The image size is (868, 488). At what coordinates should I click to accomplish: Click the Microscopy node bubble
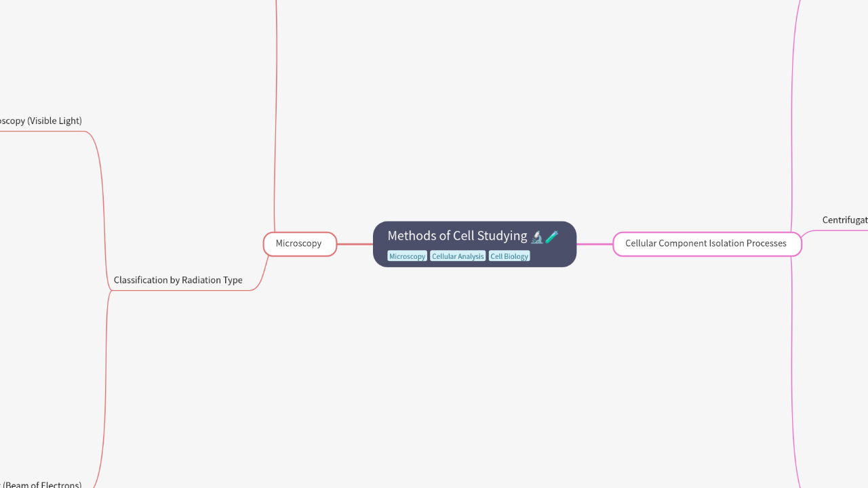[x=299, y=243]
